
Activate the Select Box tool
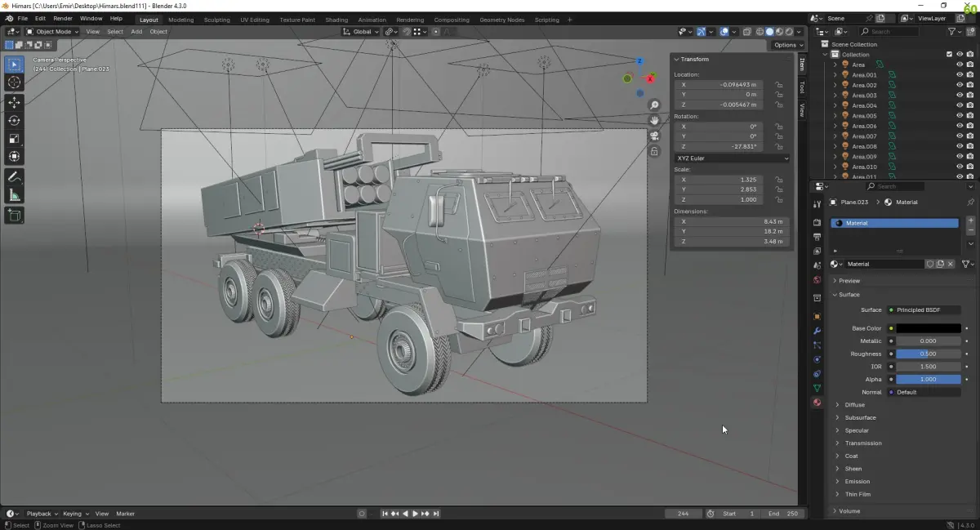coord(15,64)
